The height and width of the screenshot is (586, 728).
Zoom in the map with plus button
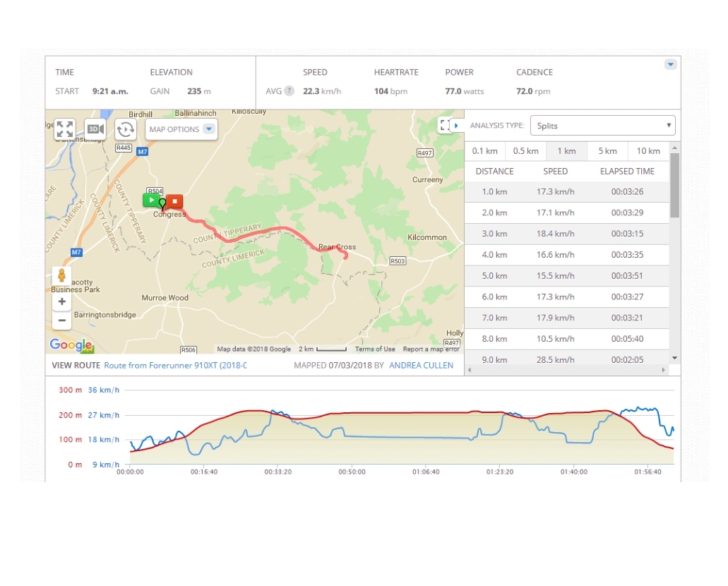62,301
